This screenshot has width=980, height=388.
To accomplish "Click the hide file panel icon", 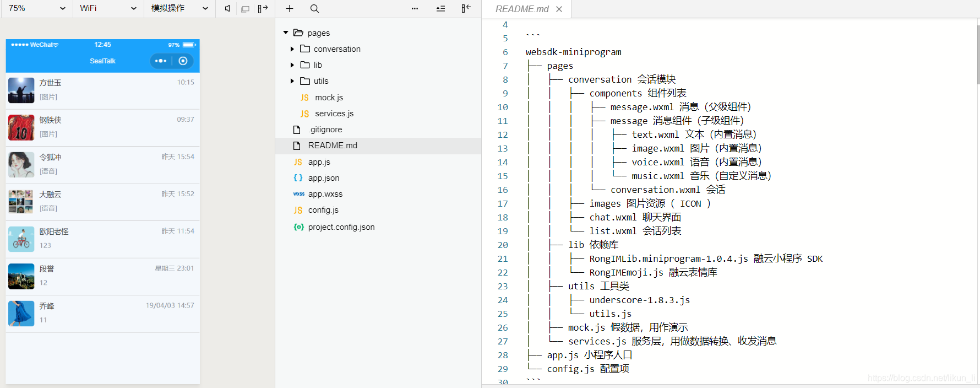I will point(466,8).
